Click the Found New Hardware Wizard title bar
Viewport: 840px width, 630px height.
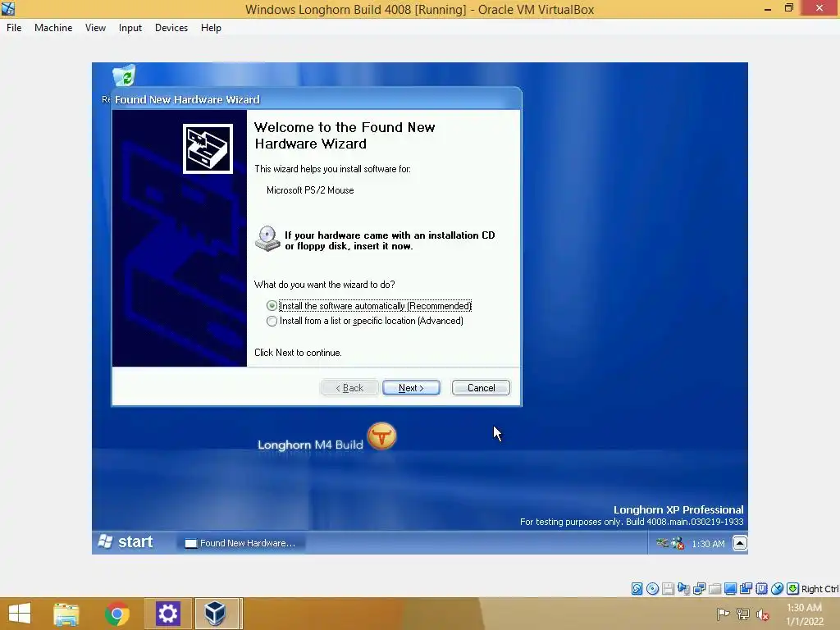pyautogui.click(x=316, y=99)
